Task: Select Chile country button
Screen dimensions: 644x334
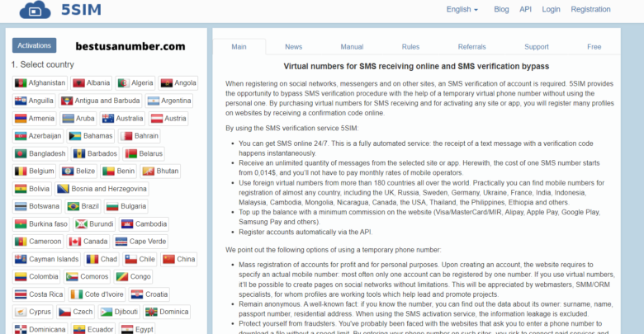Action: [x=140, y=259]
